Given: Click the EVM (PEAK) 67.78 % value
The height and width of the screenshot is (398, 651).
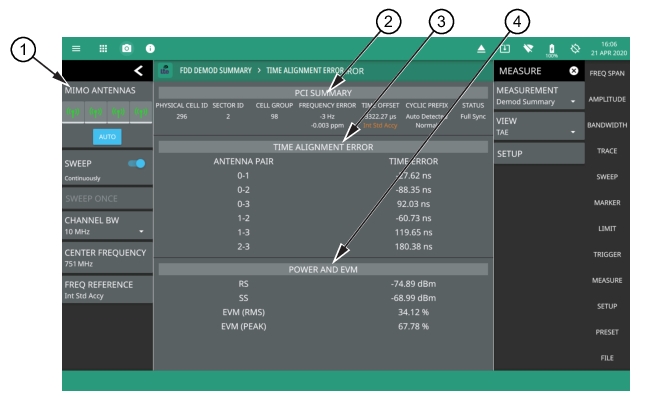Looking at the screenshot, I should (414, 327).
